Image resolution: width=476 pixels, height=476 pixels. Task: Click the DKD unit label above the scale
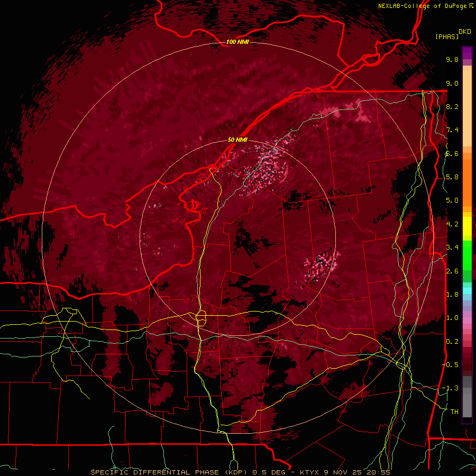point(464,32)
